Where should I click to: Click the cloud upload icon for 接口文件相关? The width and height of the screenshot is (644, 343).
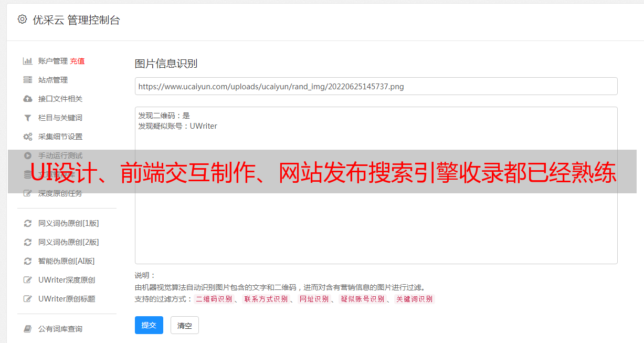(28, 99)
